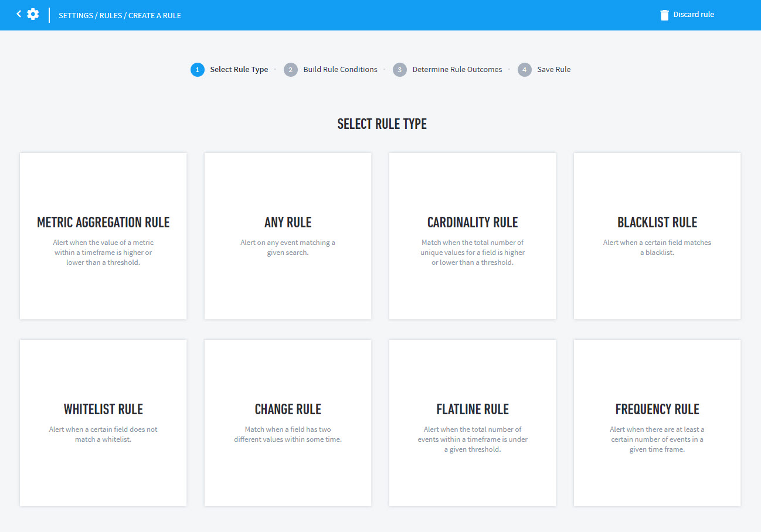This screenshot has width=761, height=532.
Task: Click the SELECT RULE TYPE heading
Action: click(x=382, y=124)
